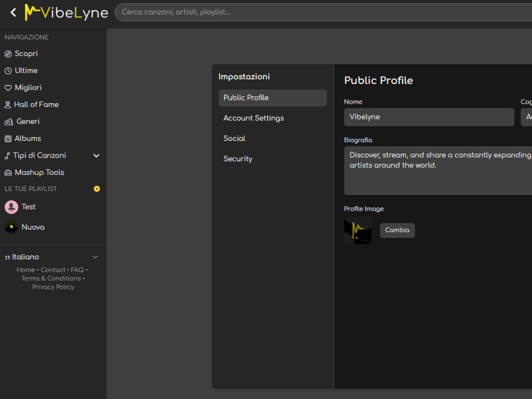Click the Tipi di Canzoni note icon
The height and width of the screenshot is (399, 532).
7,156
